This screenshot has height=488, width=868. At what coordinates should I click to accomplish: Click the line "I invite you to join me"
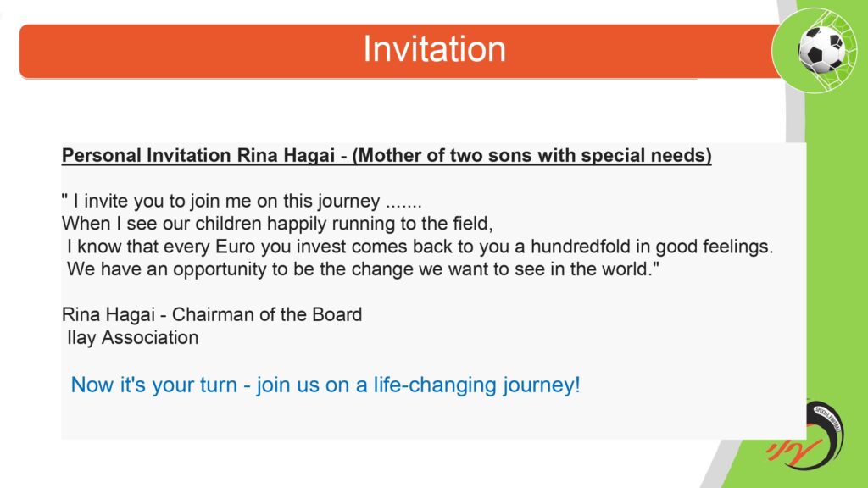tap(241, 202)
